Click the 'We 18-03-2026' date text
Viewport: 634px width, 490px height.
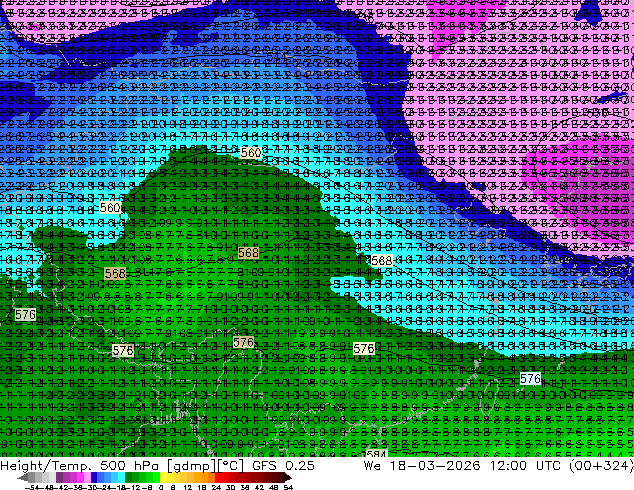[x=422, y=466]
